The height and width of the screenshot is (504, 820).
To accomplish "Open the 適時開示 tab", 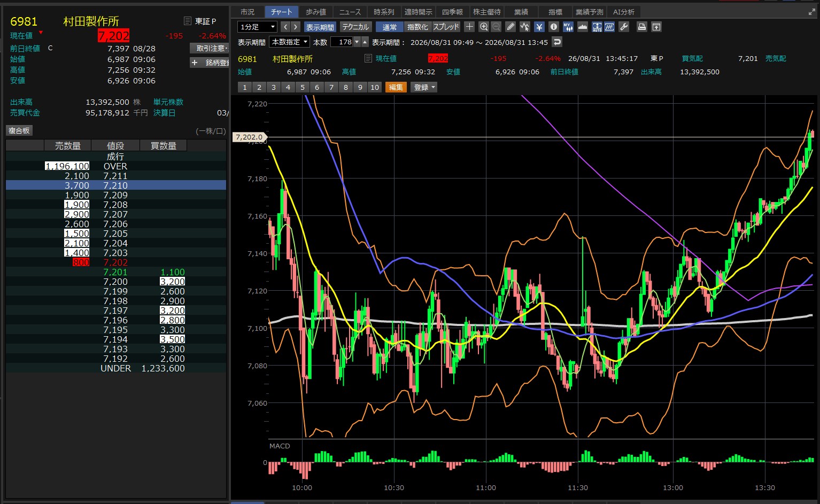I will point(418,12).
